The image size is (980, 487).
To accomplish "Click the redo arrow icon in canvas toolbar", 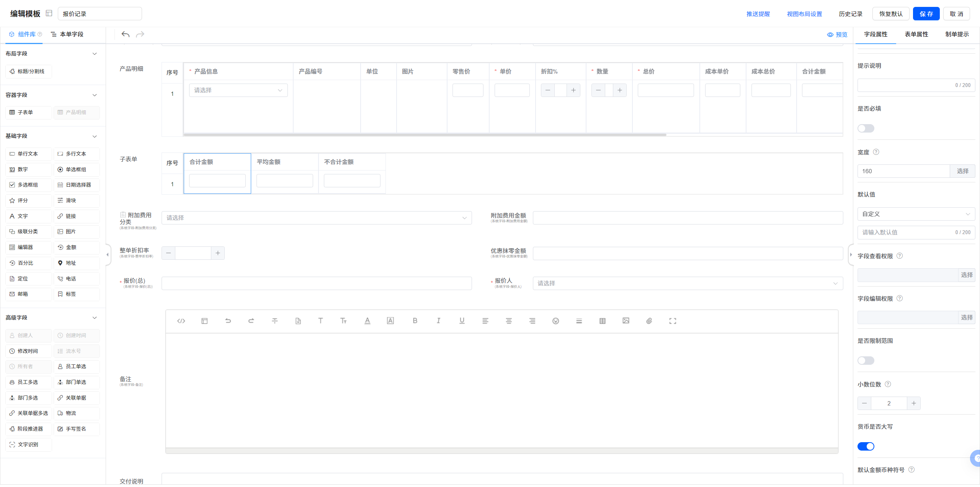I will 140,34.
